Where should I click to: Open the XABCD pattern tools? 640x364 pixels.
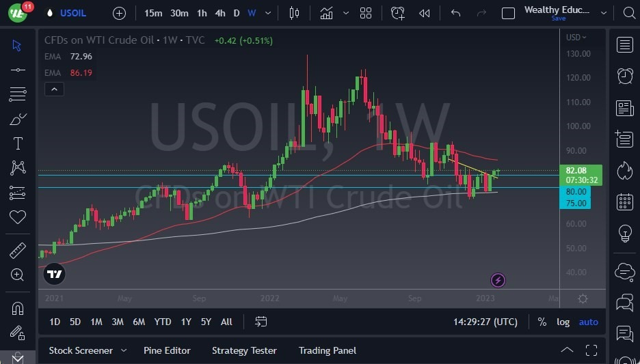coord(18,168)
